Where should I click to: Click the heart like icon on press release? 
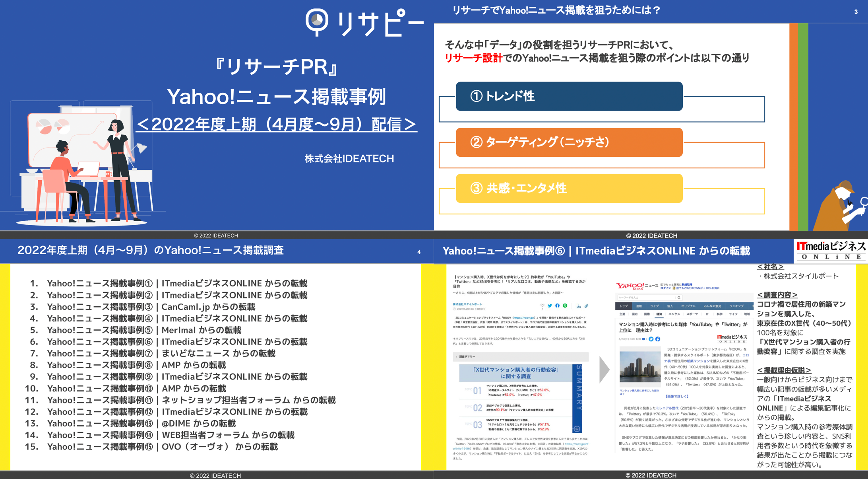pos(542,306)
